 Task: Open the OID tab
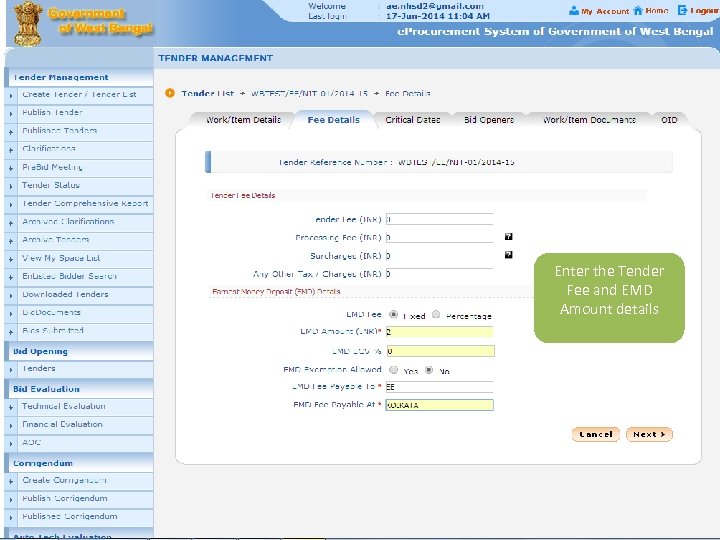click(x=669, y=120)
